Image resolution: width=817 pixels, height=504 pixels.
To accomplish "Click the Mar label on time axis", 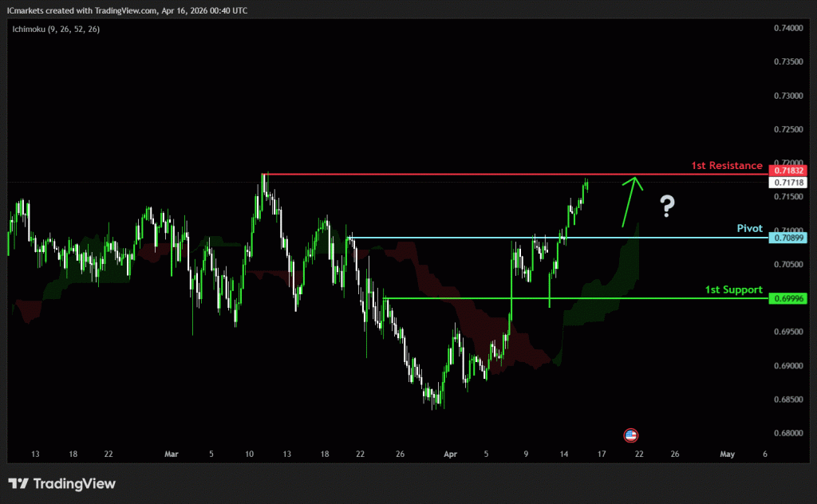I will point(171,454).
